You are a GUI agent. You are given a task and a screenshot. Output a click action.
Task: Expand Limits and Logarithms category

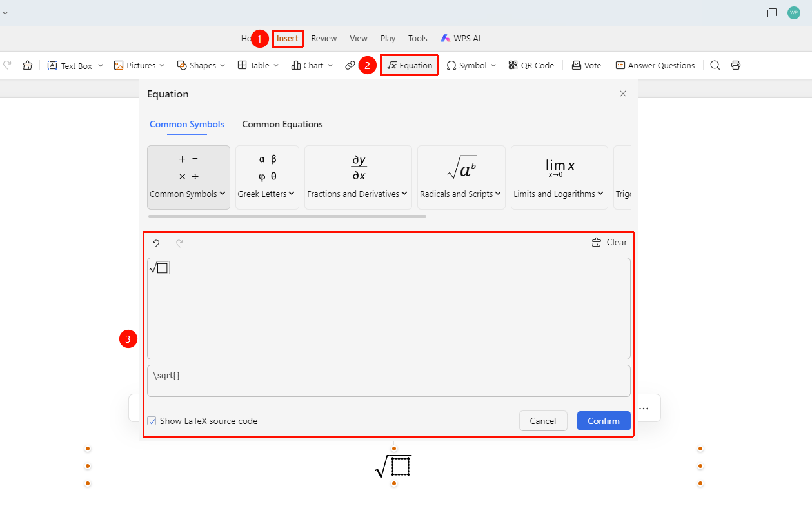[x=559, y=177]
